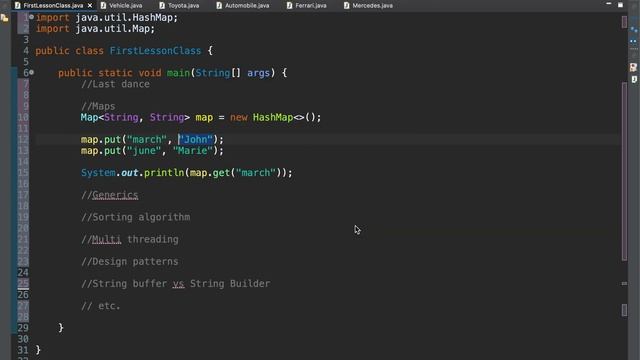
Task: Click the class name FirstLessonClass on line 4
Action: click(x=155, y=51)
